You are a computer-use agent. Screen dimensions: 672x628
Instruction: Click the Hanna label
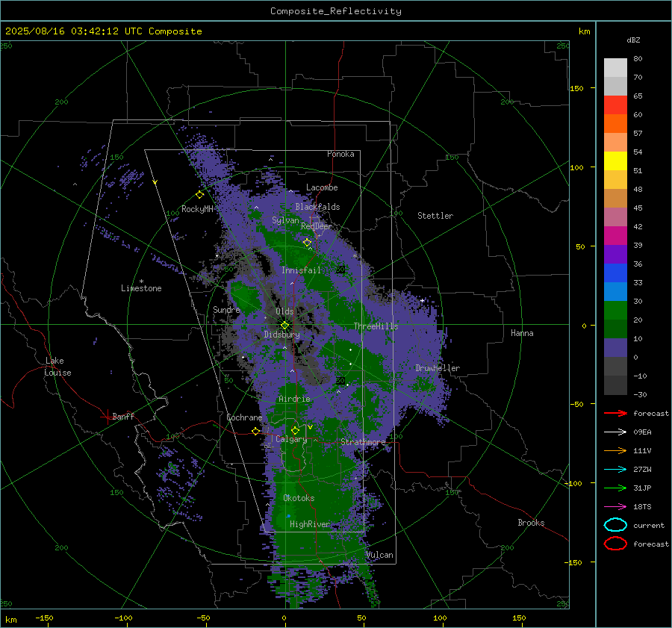click(x=522, y=333)
